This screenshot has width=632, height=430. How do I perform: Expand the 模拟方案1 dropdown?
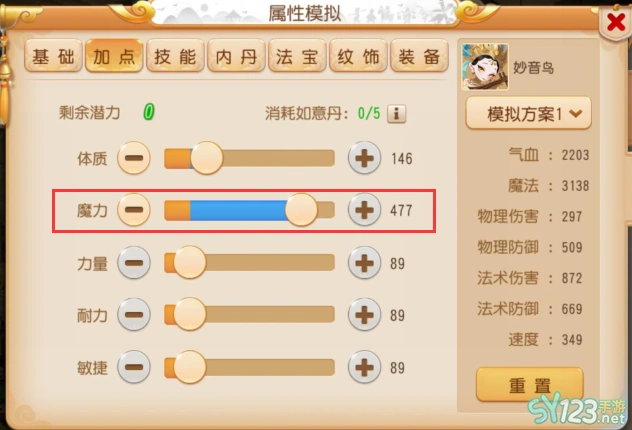[528, 114]
